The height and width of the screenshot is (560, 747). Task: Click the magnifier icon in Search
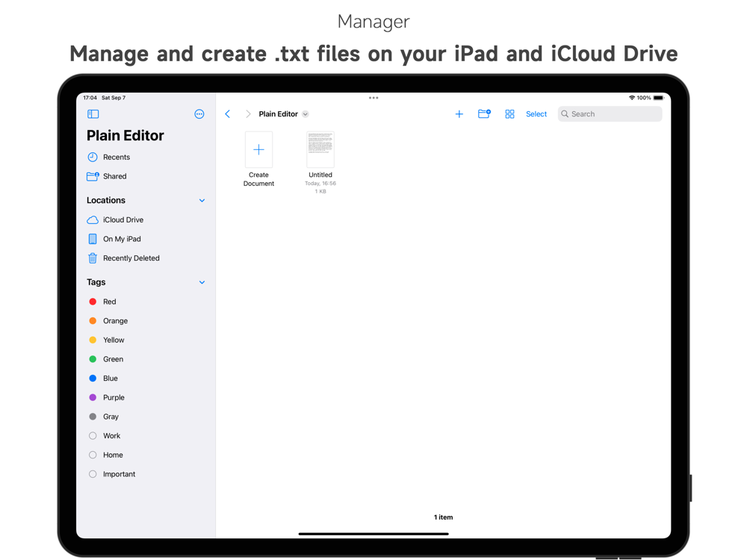(565, 113)
